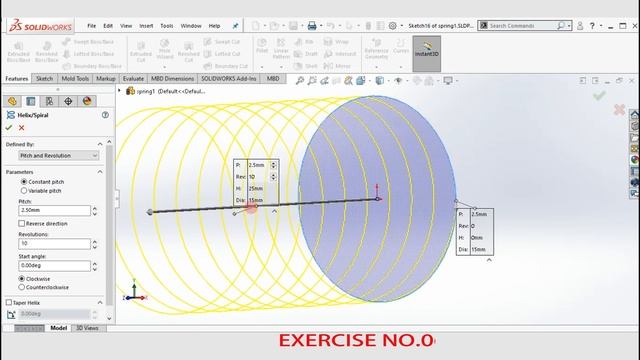Expand the spring1 tree flyout arrow
The height and width of the screenshot is (360, 640).
coord(120,91)
